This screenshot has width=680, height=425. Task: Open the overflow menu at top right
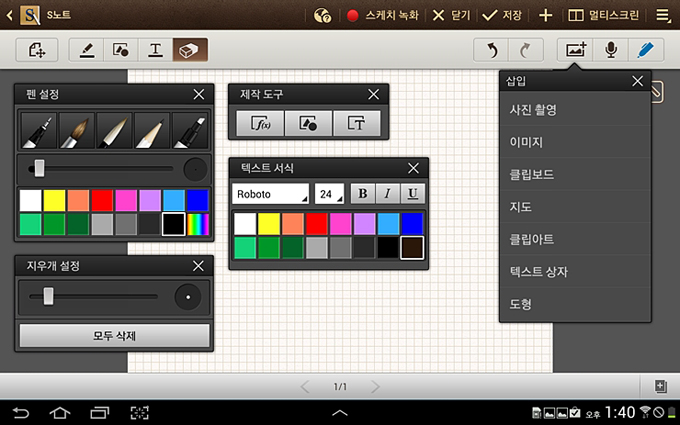pos(663,15)
